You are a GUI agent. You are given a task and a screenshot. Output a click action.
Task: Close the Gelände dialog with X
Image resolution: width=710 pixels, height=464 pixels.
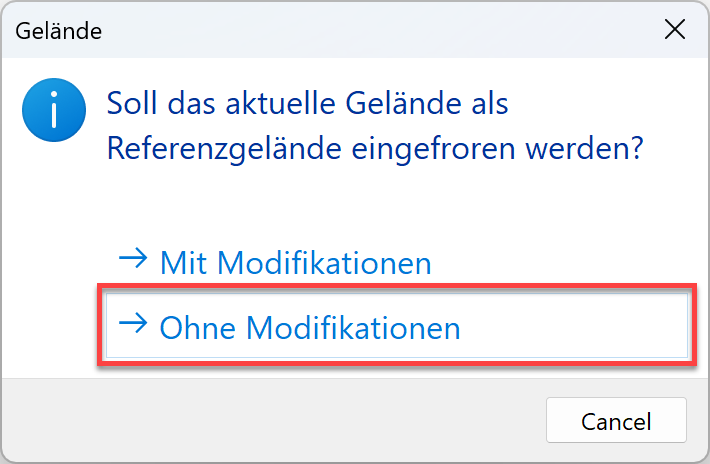click(675, 30)
